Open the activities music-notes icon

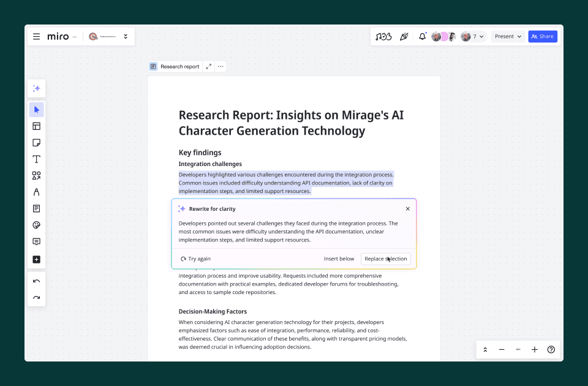click(383, 36)
